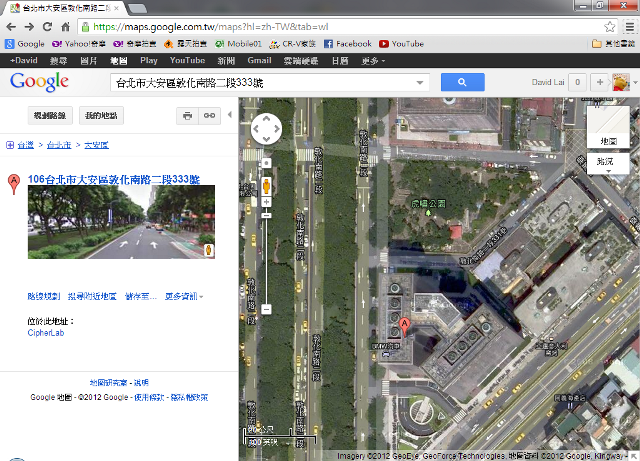Open the Yahoo!奇摩 bookmark
Screen dimensions: 640x461
(79, 44)
